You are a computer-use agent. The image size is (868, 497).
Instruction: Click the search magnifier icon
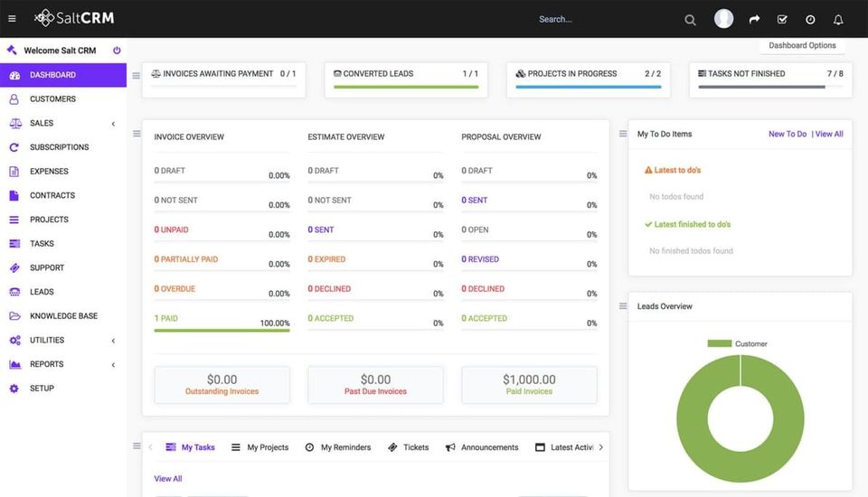point(690,20)
